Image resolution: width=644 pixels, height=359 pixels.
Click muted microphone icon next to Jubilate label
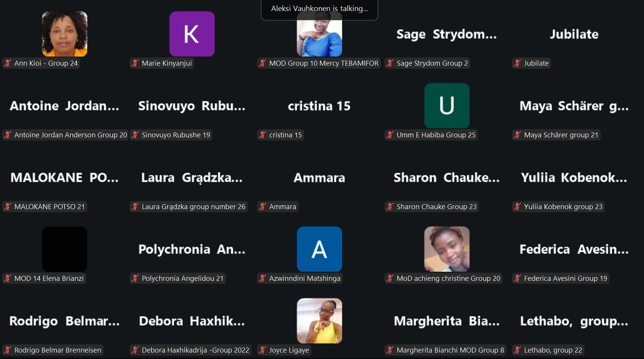[x=517, y=63]
